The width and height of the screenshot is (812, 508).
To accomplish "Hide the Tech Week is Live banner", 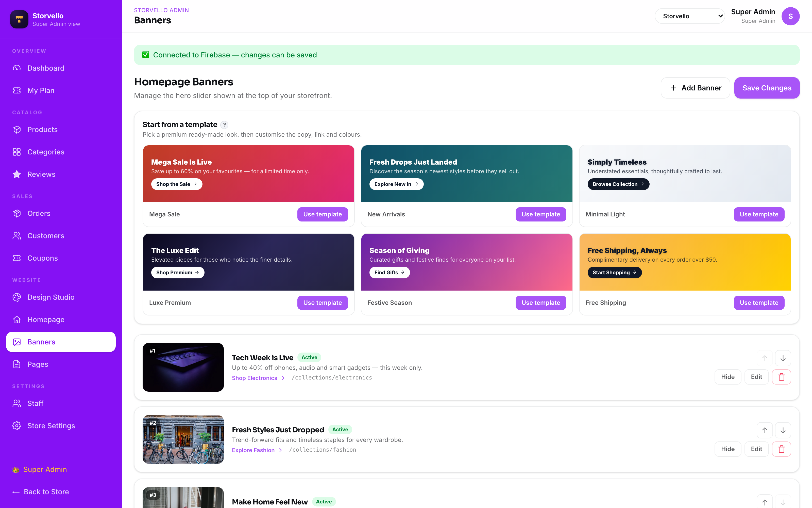I will (728, 377).
